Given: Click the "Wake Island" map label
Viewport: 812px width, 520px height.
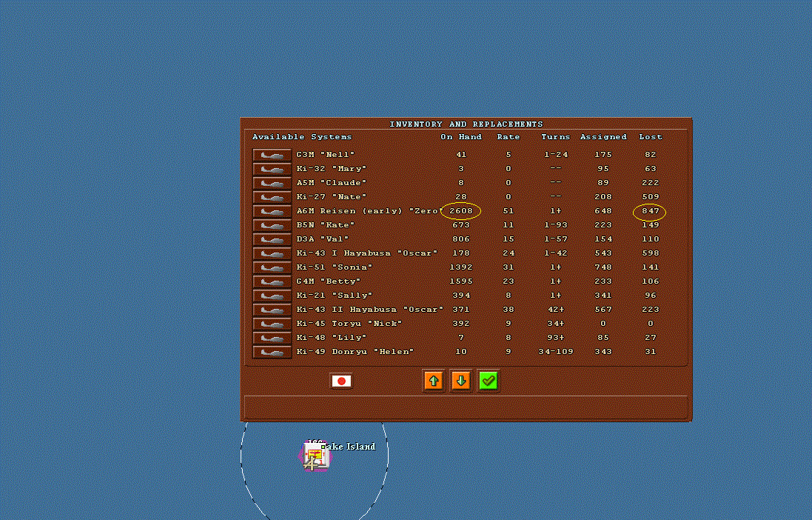Looking at the screenshot, I should pyautogui.click(x=349, y=447).
